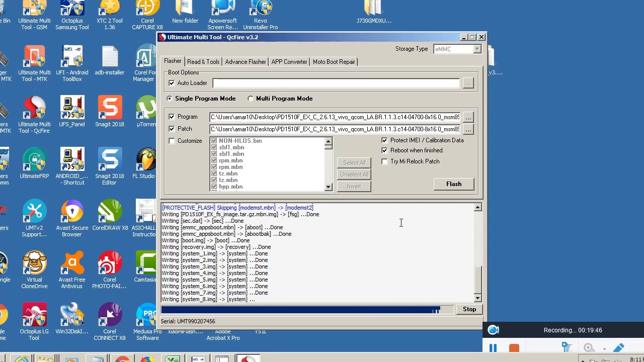
Task: Open Corel CAPTURE X8 desktop icon
Action: coord(147,15)
